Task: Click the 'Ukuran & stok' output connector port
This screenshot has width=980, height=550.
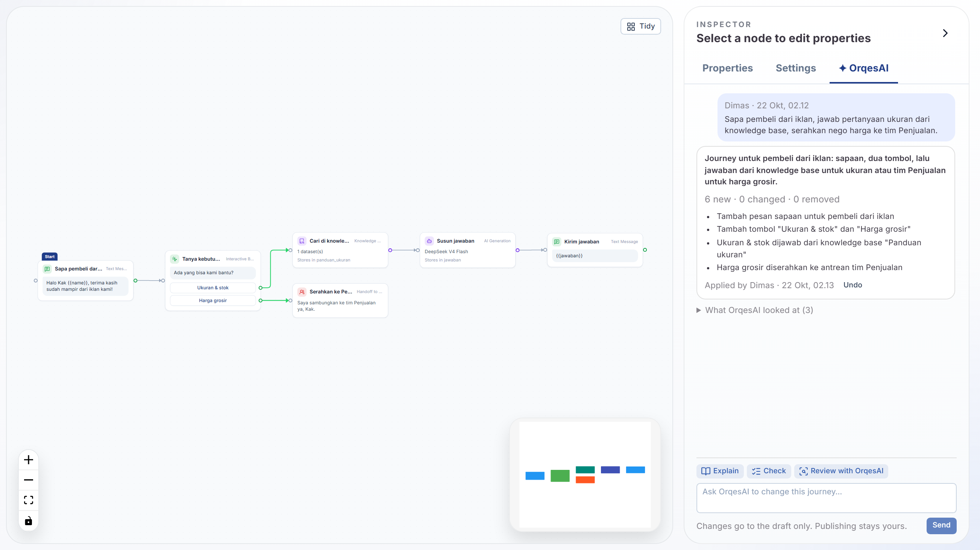Action: pyautogui.click(x=261, y=288)
